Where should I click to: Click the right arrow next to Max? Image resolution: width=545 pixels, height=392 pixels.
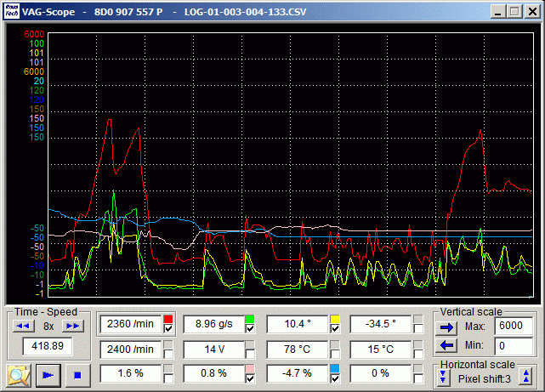(x=446, y=327)
